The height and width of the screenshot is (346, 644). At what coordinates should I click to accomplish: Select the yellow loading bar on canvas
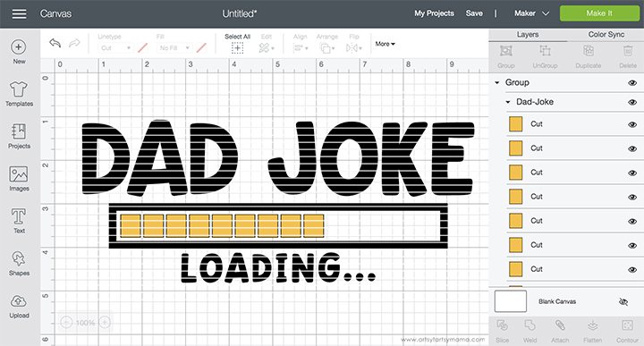pos(222,225)
